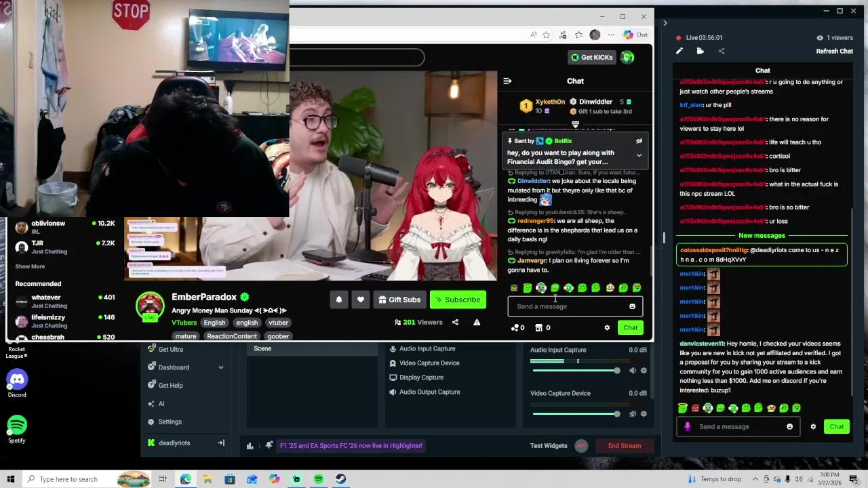
Task: Expand the Dashboard chevron
Action: click(x=220, y=367)
